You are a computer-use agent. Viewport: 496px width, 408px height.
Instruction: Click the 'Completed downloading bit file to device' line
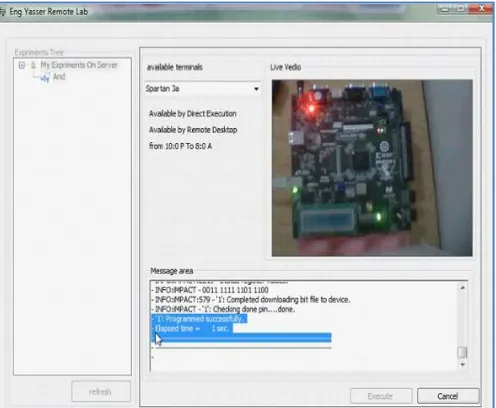pos(250,300)
